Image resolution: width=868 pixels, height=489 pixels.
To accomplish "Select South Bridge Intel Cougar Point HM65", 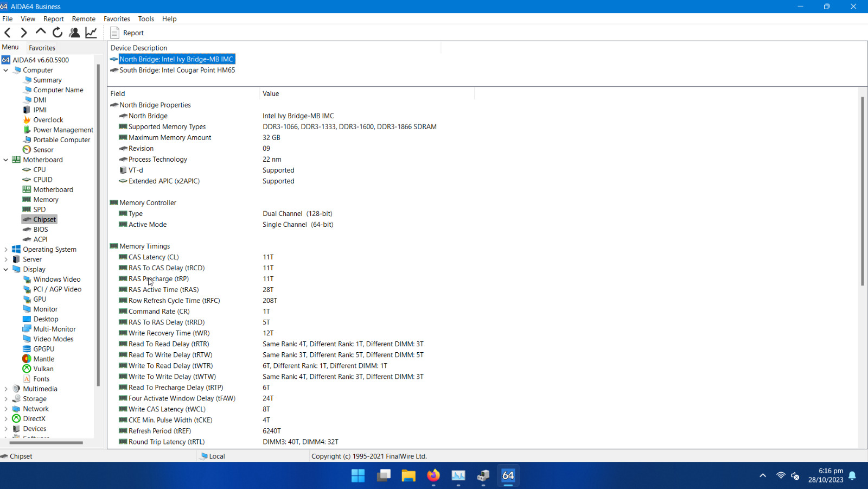I will pyautogui.click(x=177, y=70).
